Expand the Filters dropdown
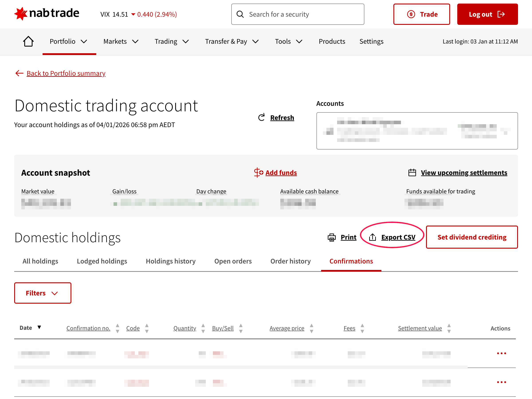The height and width of the screenshot is (399, 532). [x=43, y=293]
